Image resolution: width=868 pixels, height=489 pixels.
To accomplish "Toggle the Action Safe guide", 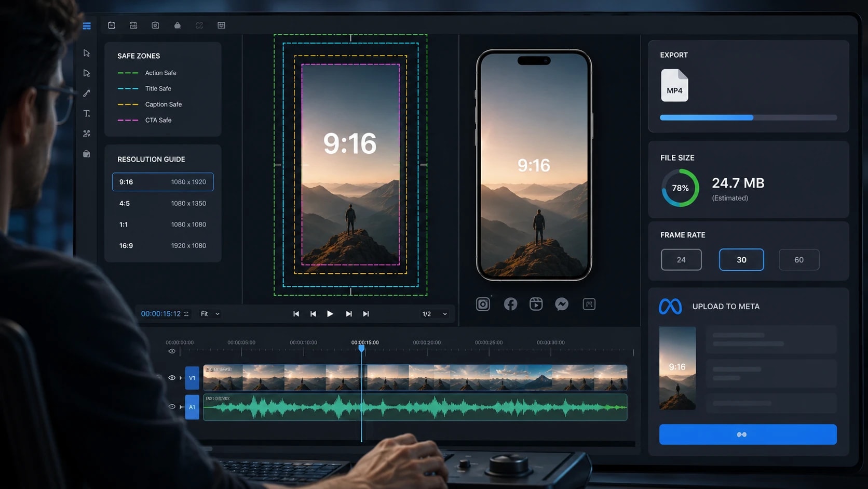I will tap(147, 73).
